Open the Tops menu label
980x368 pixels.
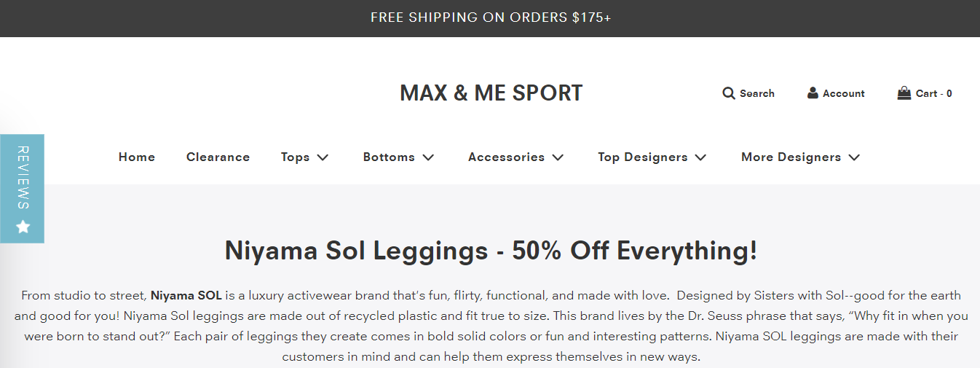coord(295,157)
